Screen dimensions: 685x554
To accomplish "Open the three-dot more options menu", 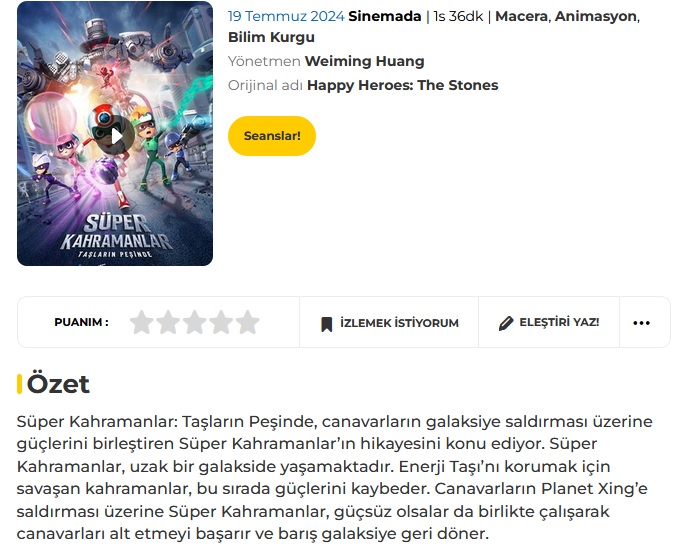I will click(641, 323).
